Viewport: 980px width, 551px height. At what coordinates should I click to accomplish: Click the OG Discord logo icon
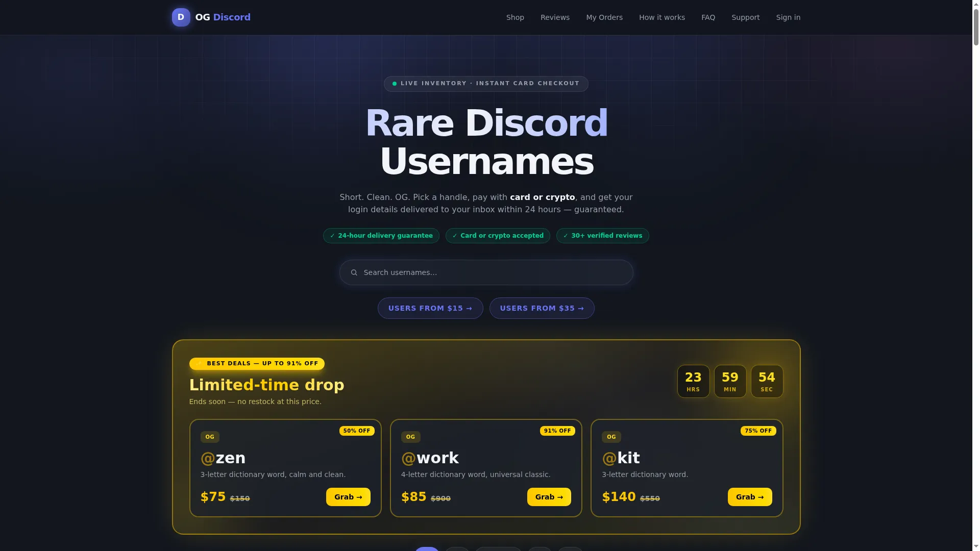(x=181, y=17)
